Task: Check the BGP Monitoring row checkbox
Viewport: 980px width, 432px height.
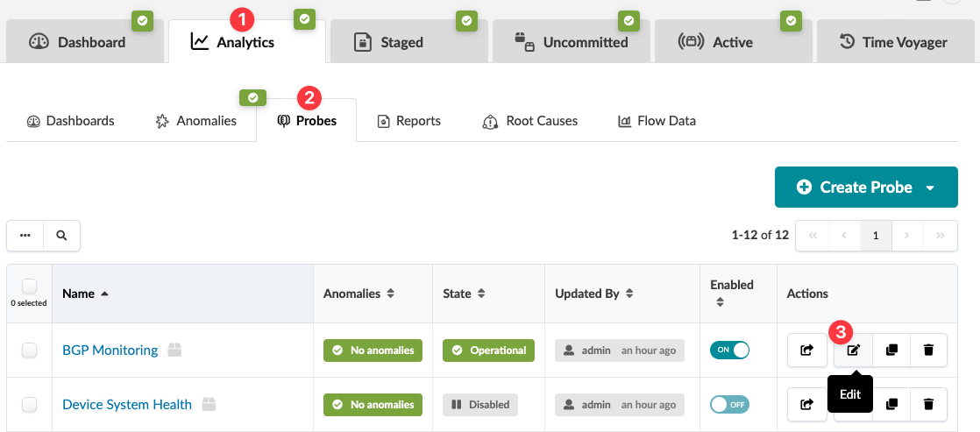Action: click(x=30, y=351)
